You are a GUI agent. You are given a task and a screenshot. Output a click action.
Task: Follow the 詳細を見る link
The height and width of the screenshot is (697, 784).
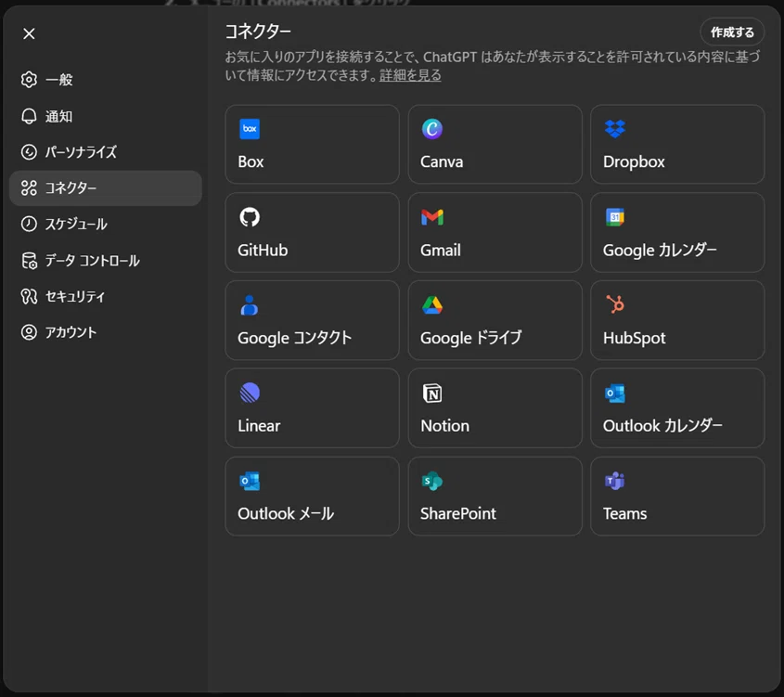[x=410, y=75]
